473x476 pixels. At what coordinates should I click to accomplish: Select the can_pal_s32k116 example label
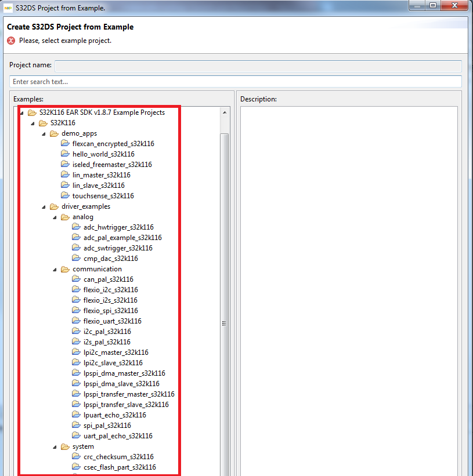coord(109,279)
